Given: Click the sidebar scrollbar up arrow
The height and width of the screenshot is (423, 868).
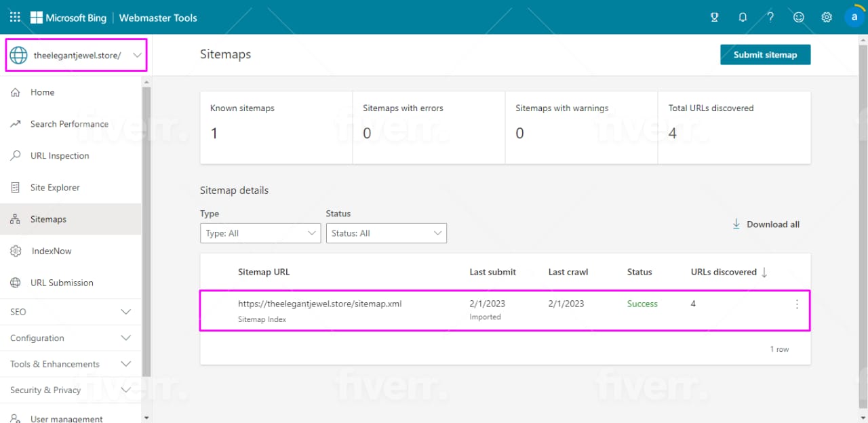Looking at the screenshot, I should (x=146, y=81).
